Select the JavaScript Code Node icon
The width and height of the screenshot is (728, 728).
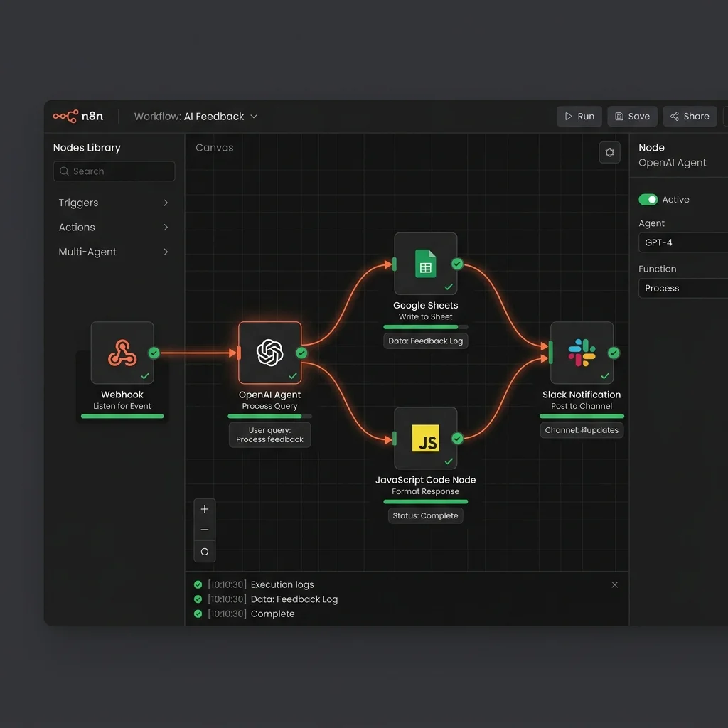pos(426,438)
